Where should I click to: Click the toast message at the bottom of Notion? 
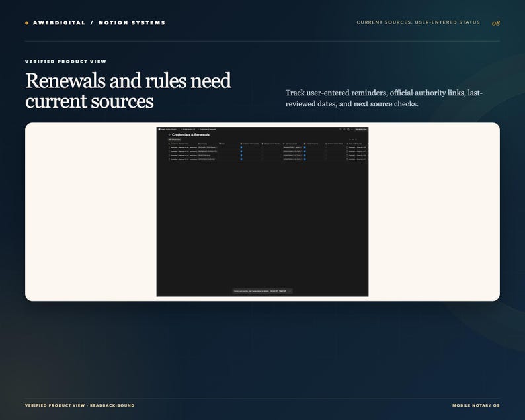tap(262, 291)
